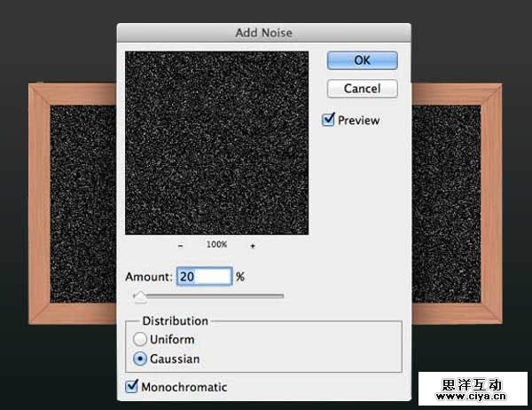
Task: Zoom in the preview with plus icon
Action: [253, 245]
